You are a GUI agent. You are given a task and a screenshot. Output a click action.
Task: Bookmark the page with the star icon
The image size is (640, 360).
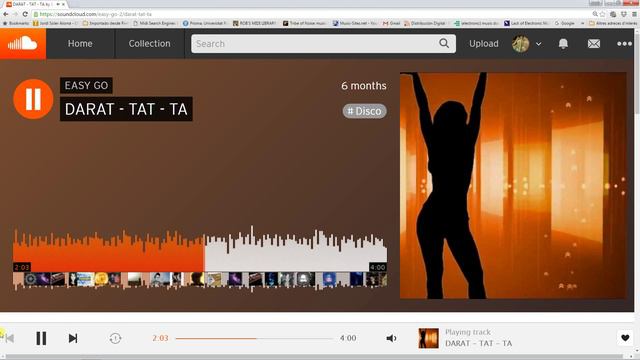click(x=602, y=14)
